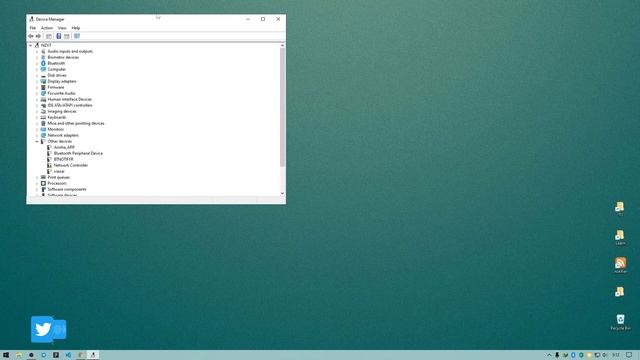Open the File menu

coord(33,28)
